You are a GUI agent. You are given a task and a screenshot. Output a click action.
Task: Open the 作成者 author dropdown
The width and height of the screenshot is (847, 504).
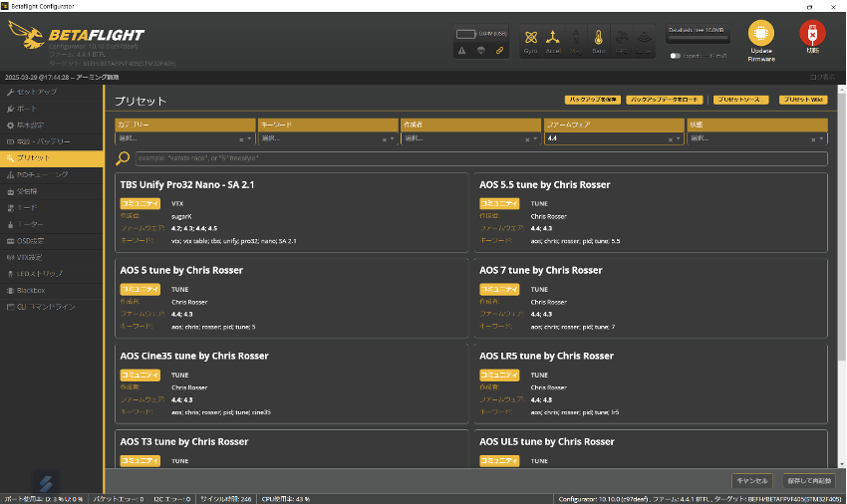470,138
